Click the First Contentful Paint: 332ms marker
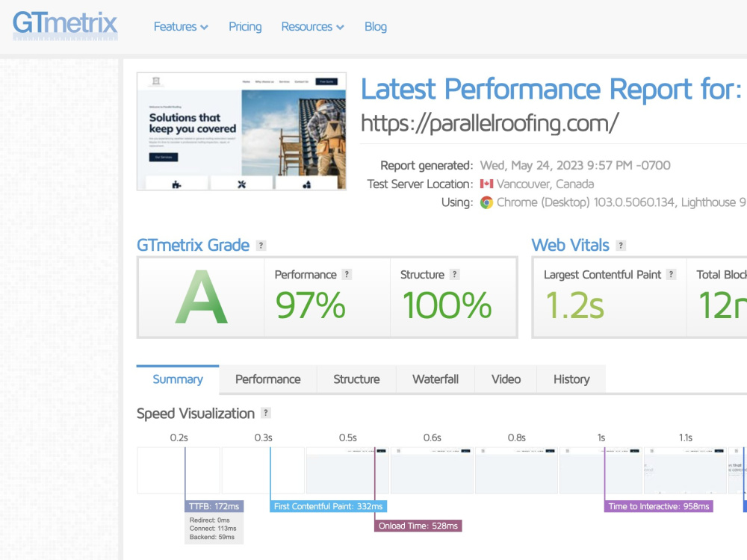Image resolution: width=747 pixels, height=560 pixels. (x=328, y=506)
